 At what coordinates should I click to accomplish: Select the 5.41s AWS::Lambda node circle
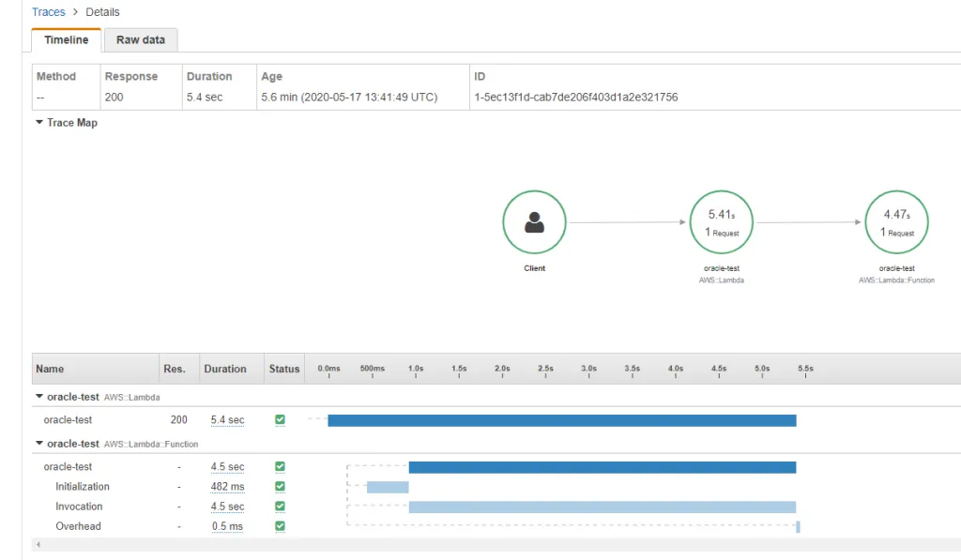[721, 223]
